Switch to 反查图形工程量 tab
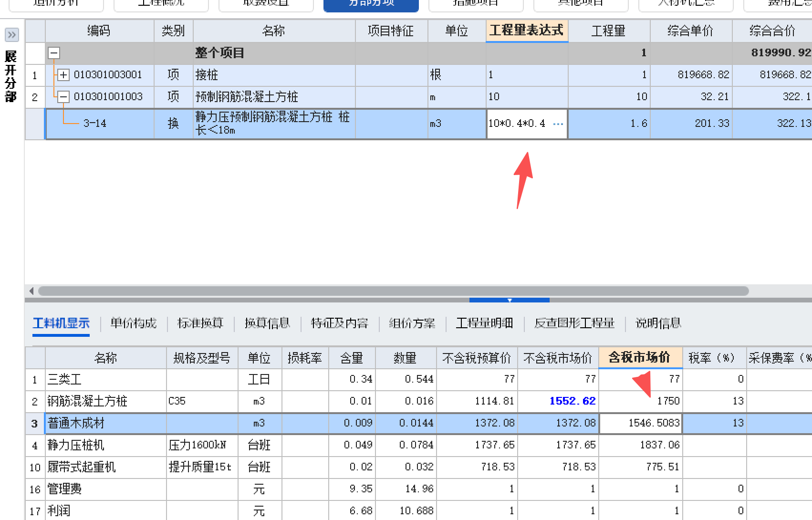812x520 pixels. 574,323
